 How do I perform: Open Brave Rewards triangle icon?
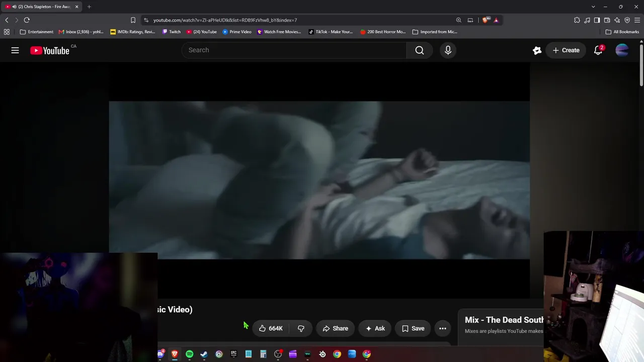click(496, 20)
